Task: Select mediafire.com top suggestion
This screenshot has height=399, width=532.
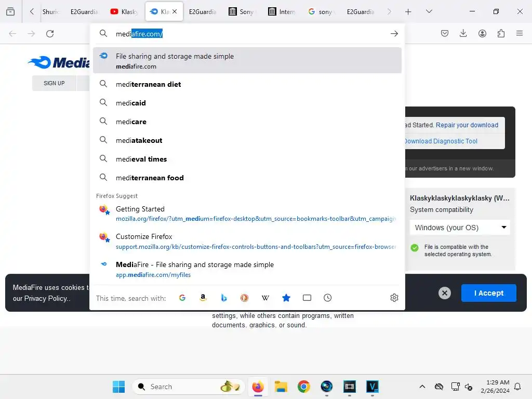Action: (247, 60)
